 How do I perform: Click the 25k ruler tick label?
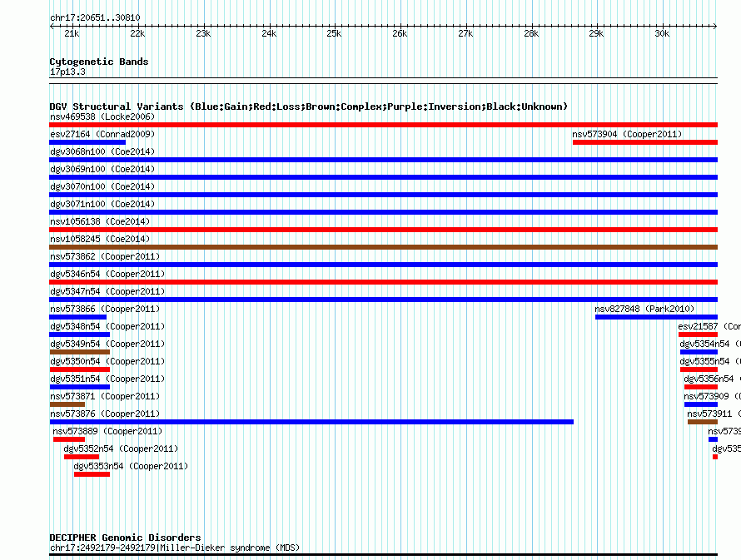click(334, 33)
